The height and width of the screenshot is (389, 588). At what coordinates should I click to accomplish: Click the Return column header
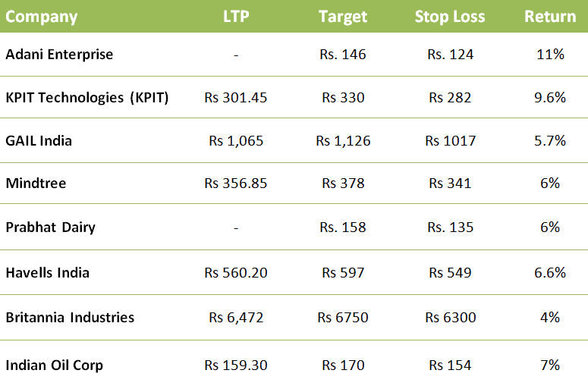pos(550,16)
